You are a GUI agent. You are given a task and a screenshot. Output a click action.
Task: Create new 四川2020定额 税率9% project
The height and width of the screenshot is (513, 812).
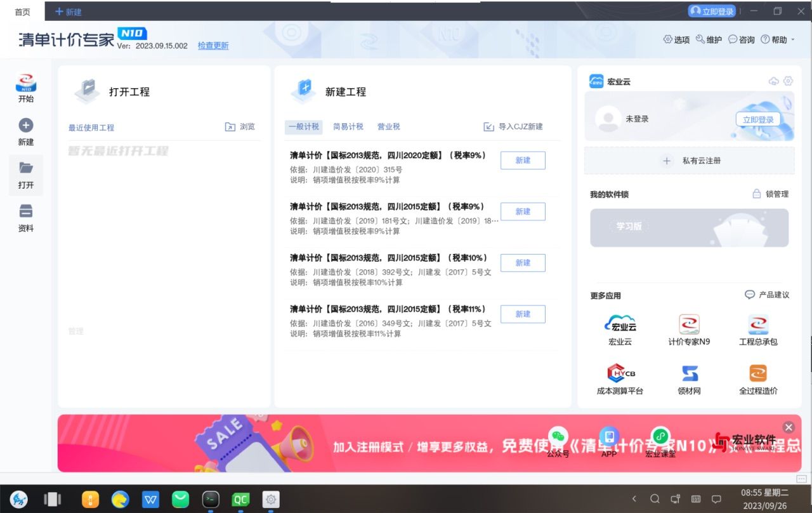coord(523,161)
